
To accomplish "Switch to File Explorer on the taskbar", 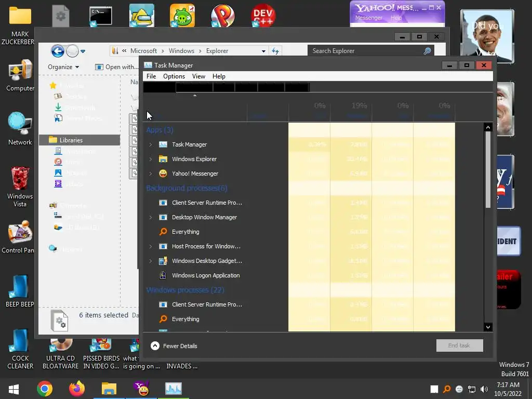I will [109, 389].
